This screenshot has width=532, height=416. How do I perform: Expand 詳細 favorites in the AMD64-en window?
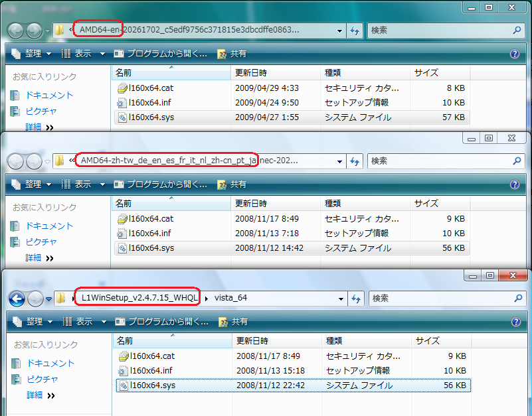point(40,127)
